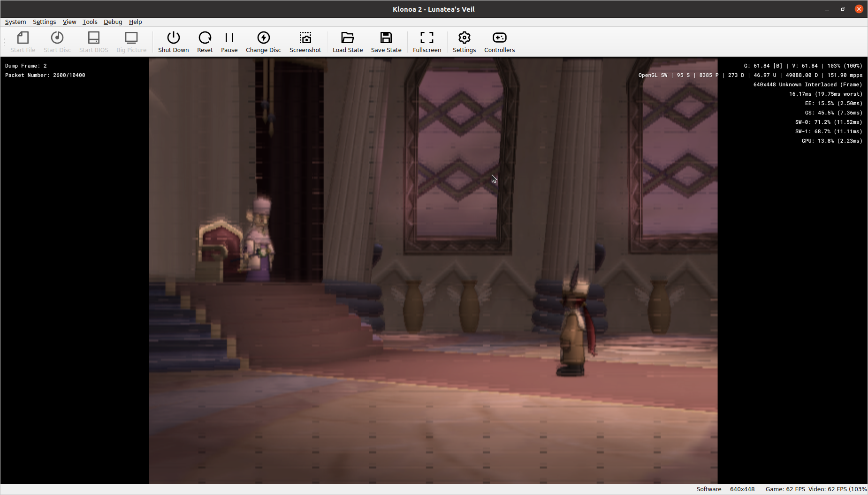This screenshot has height=495, width=868.
Task: Open the toolbar Settings gear
Action: point(464,42)
